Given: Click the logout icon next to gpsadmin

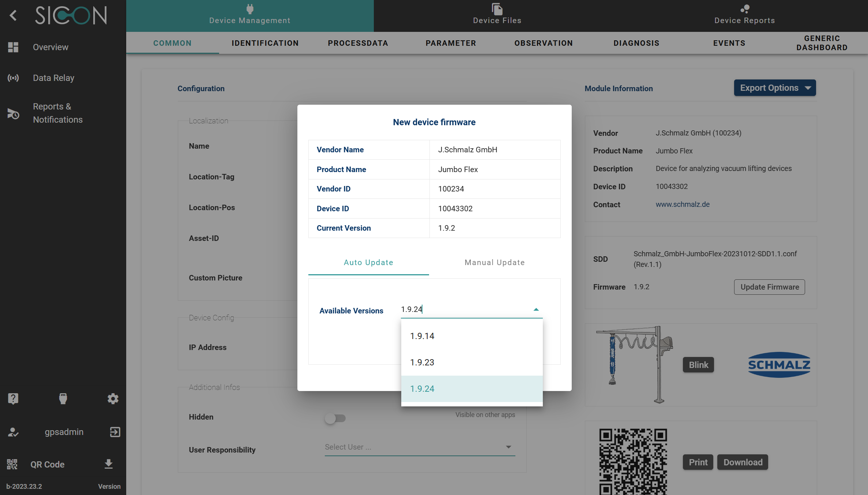Looking at the screenshot, I should pos(115,432).
